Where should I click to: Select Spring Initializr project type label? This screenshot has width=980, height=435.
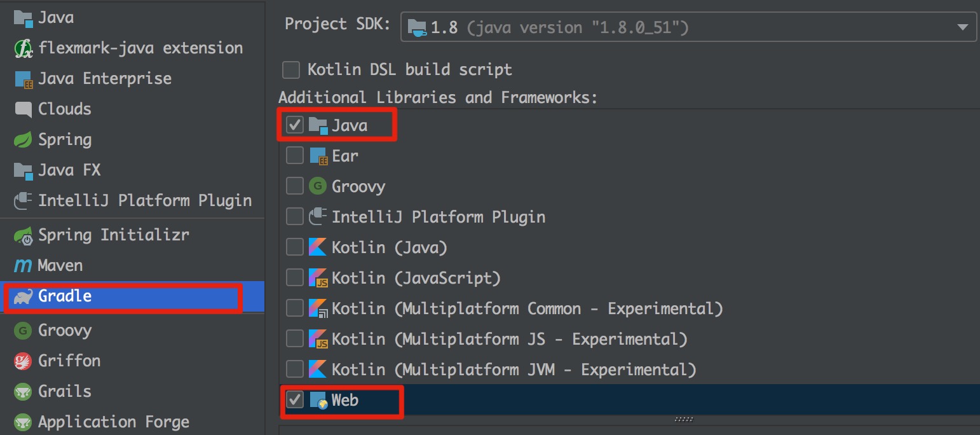114,235
